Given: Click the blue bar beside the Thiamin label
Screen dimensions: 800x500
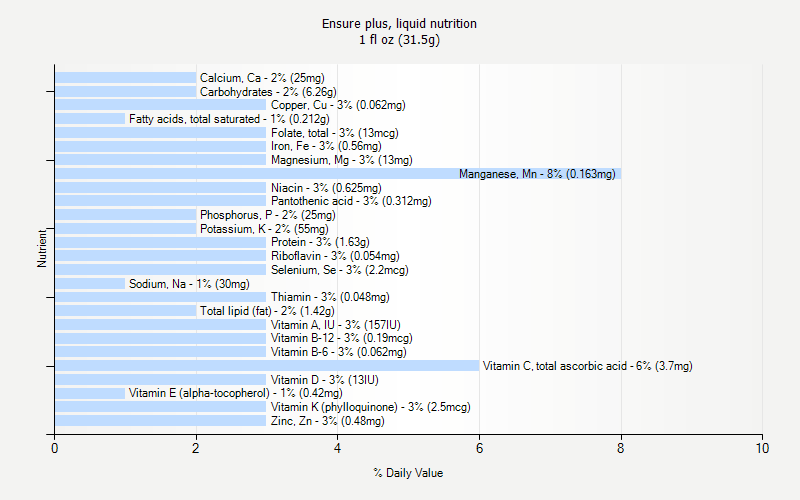Looking at the screenshot, I should pos(161,297).
